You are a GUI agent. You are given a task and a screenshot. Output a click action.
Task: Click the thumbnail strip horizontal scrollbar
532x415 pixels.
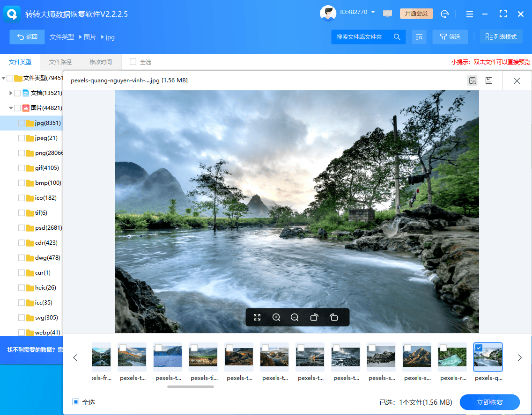(x=191, y=386)
